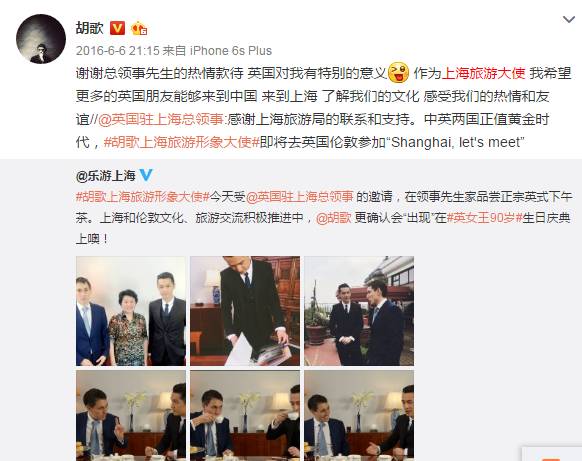The image size is (582, 461).
Task: Click the post timestamp 2016-6-6 21:15
Action: tap(118, 50)
